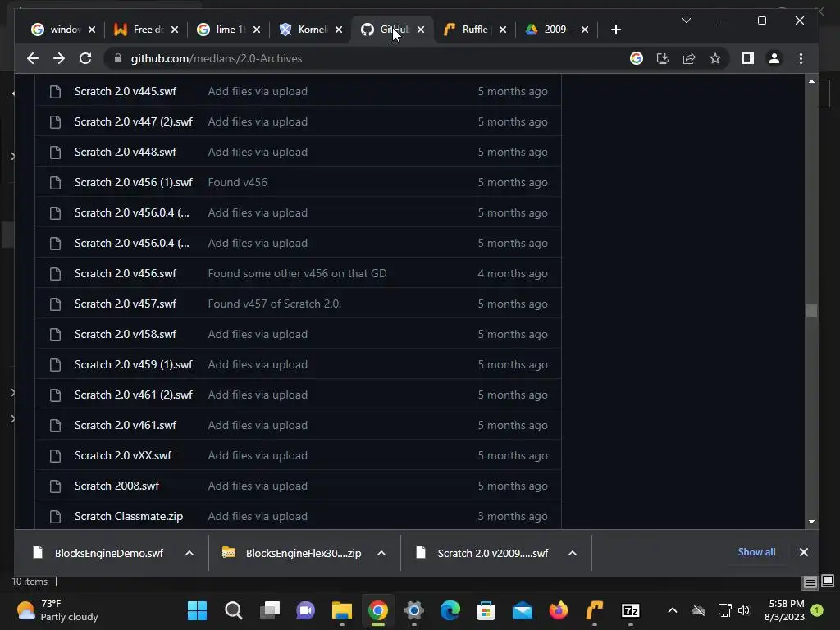Open Scratch 2.0 vXX.swf file
Image resolution: width=840 pixels, height=630 pixels.
[123, 456]
